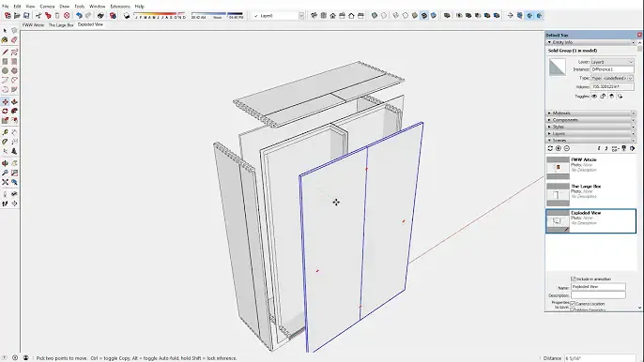The width and height of the screenshot is (644, 362).
Task: Click the Zoom Extents tool
Action: [5, 182]
